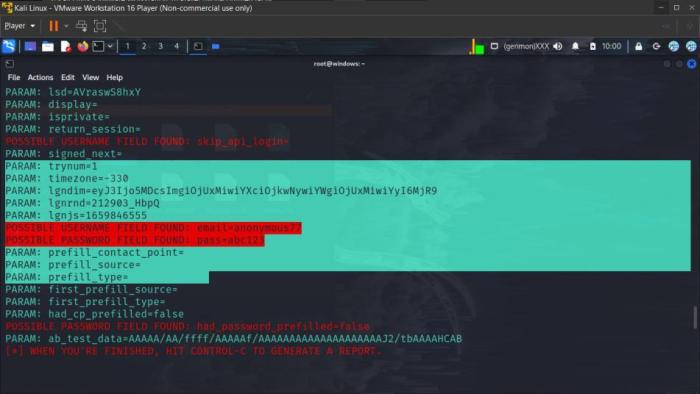Click the 'lsd=AVraswS8hxY' parameter line
Screen dimensions: 700x394
click(x=73, y=92)
